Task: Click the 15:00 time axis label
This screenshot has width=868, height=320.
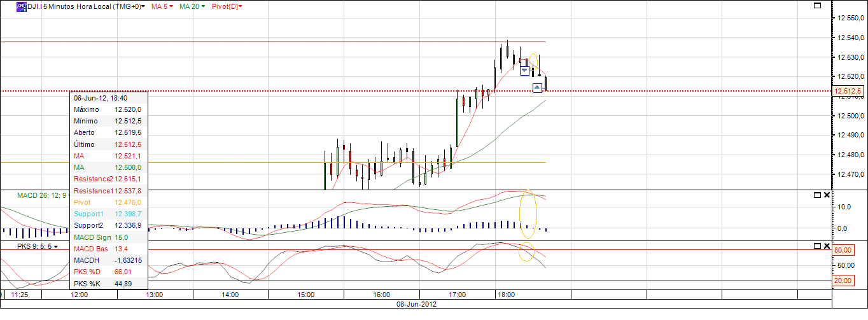Action: coord(306,295)
